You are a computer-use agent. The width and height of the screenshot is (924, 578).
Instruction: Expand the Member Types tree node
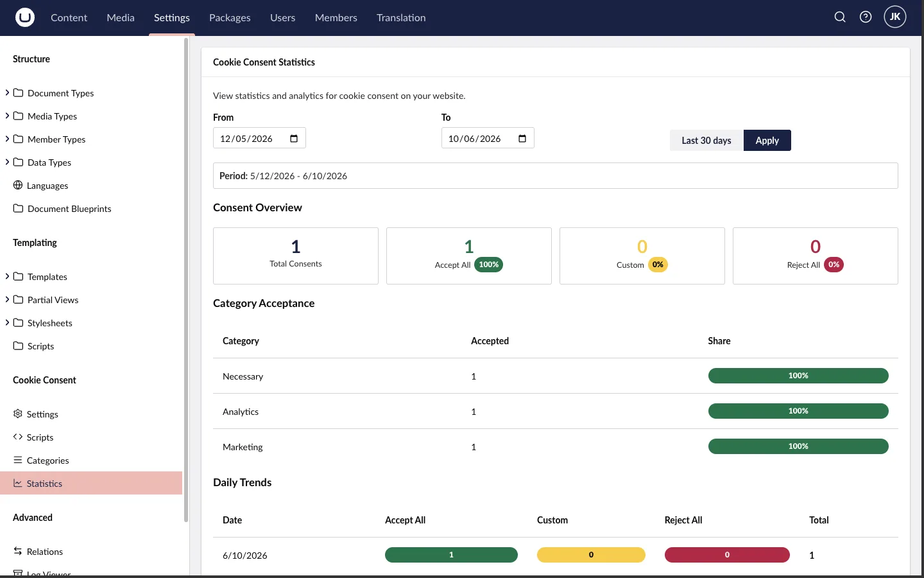coord(7,139)
